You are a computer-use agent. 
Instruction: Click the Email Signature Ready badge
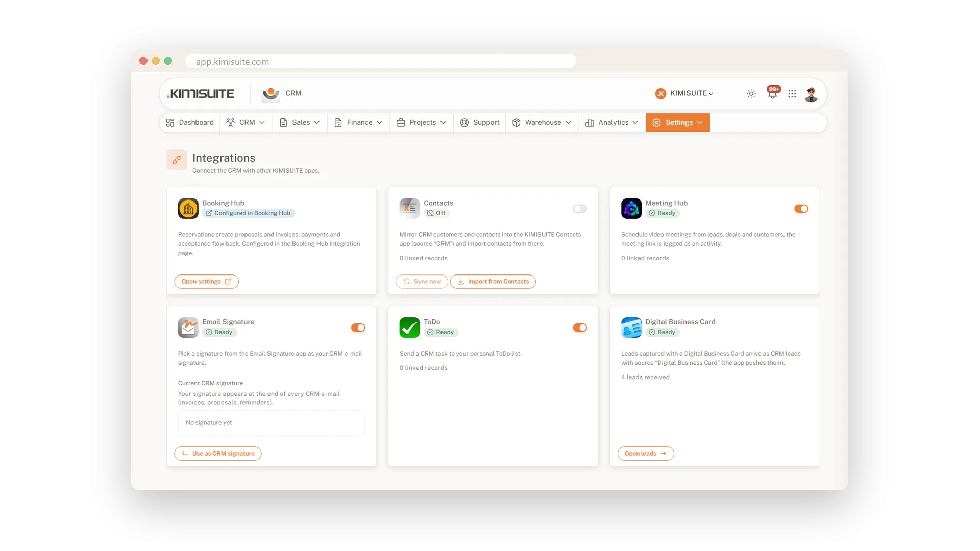click(x=219, y=332)
